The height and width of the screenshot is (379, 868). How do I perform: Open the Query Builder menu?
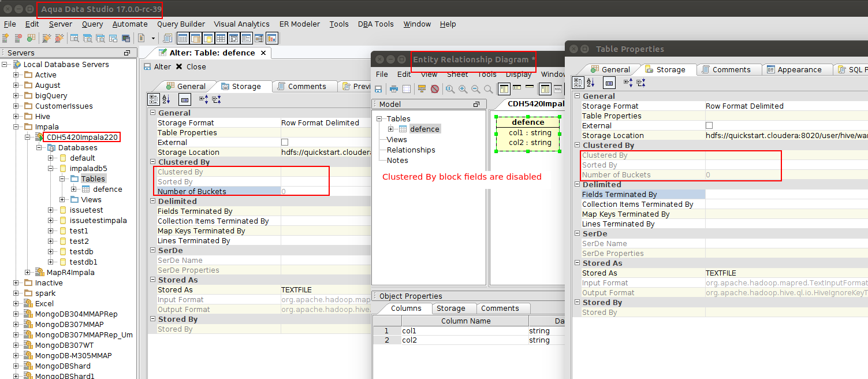[x=181, y=24]
